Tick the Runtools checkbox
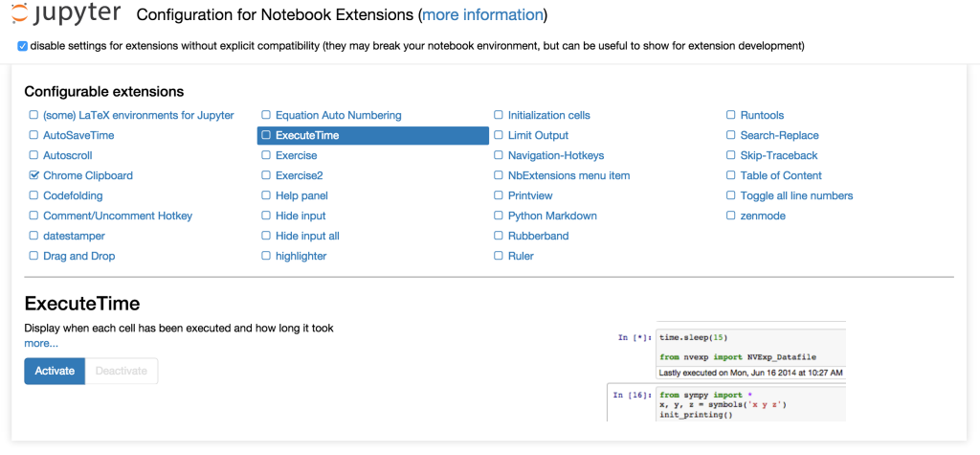 coord(730,115)
